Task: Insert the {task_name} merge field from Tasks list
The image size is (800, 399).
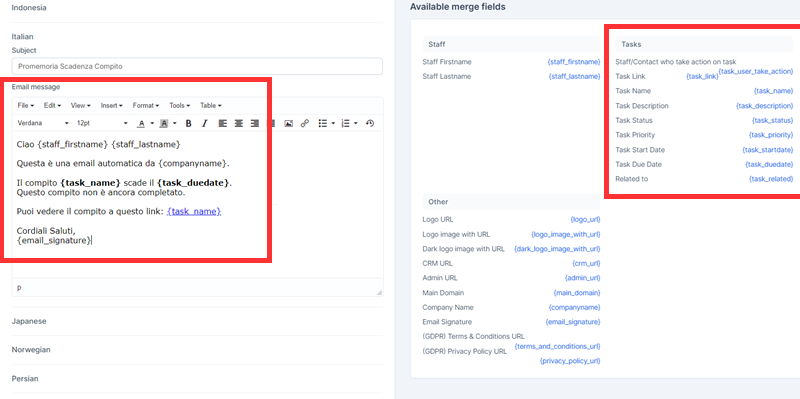Action: [x=773, y=91]
